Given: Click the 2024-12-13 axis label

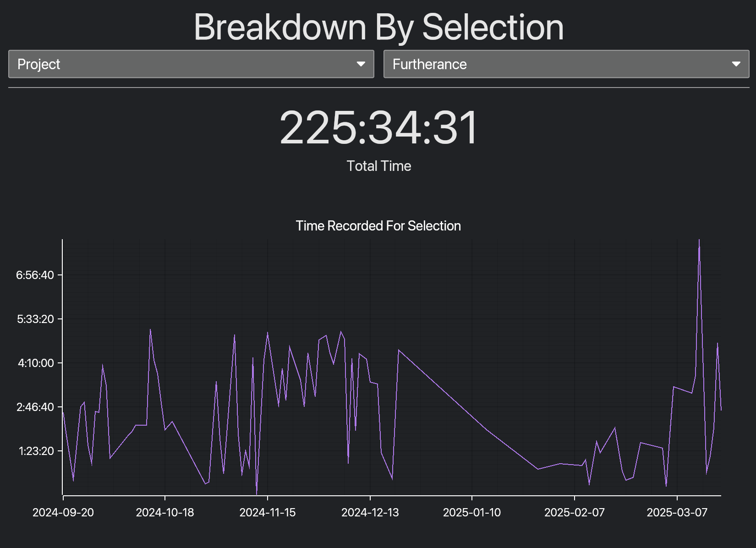Looking at the screenshot, I should tap(372, 513).
